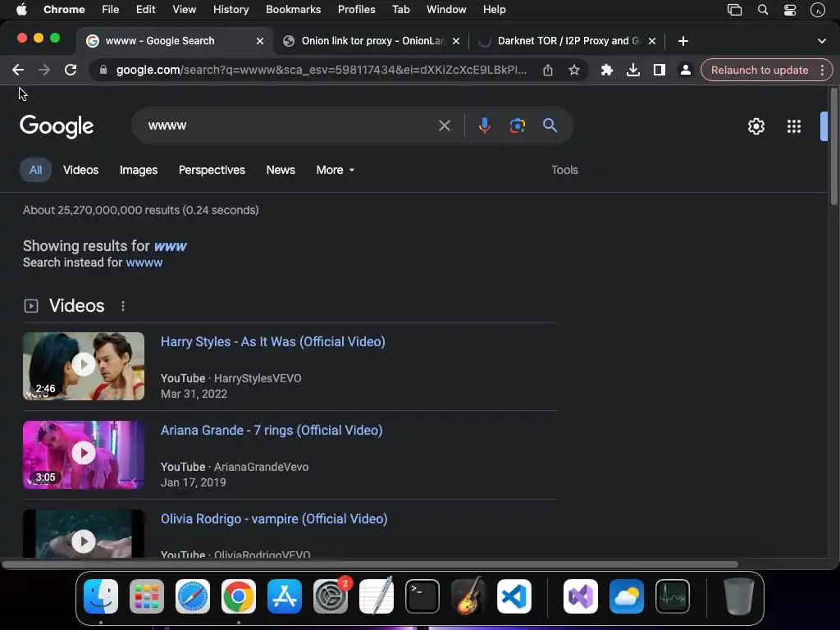Click the Google logo

pos(57,126)
